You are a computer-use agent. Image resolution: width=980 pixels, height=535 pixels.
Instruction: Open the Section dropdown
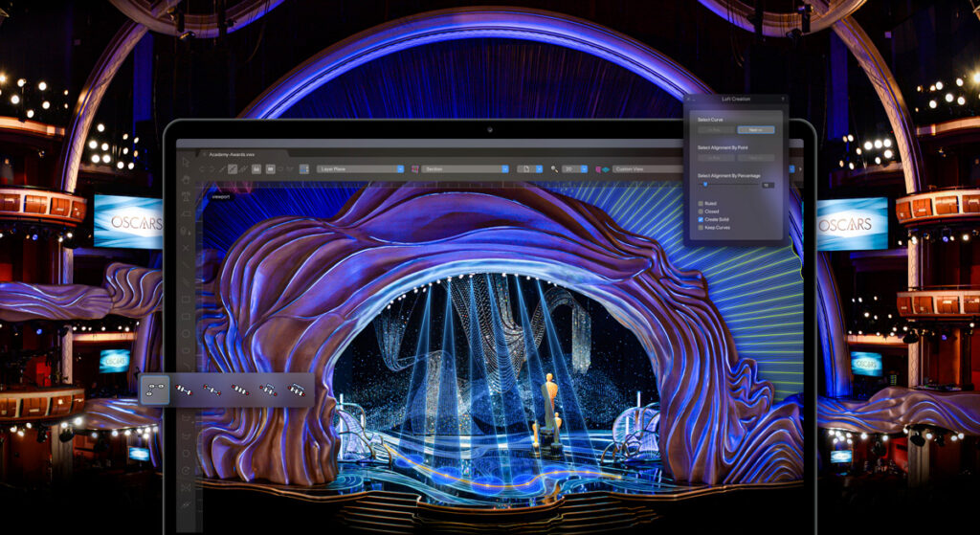pos(465,168)
